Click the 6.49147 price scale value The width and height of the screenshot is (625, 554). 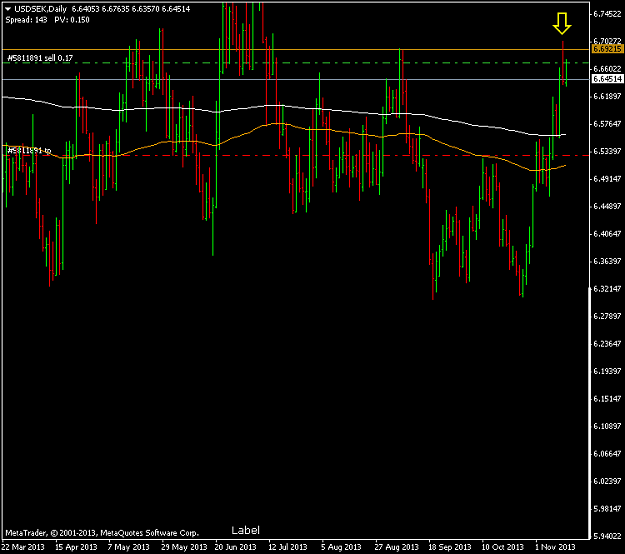click(607, 179)
